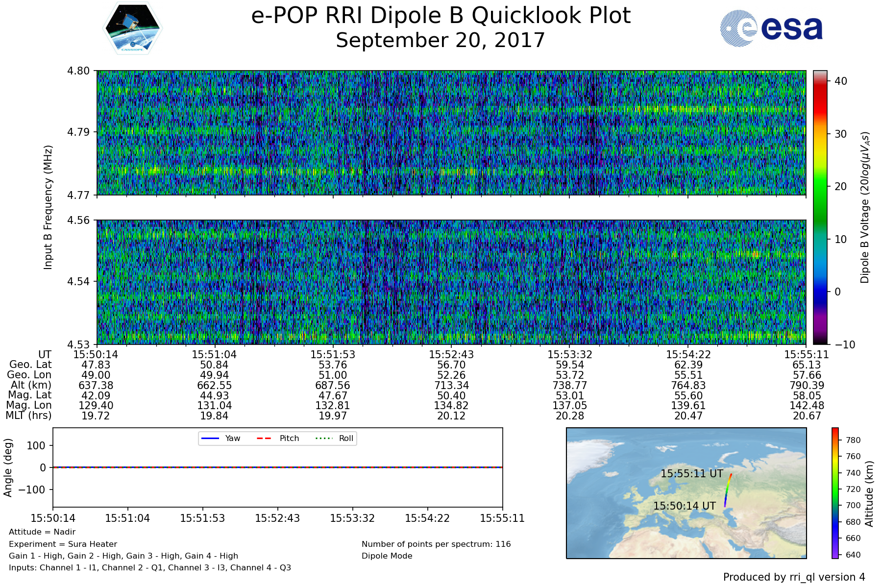Click the 'Experiment = Sura Heater' text
The height and width of the screenshot is (588, 882).
(63, 544)
